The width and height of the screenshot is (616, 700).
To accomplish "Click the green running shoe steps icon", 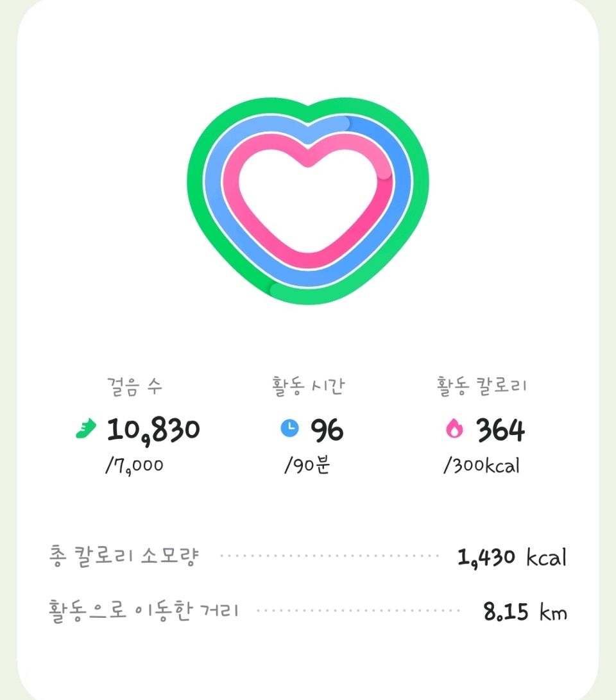I will point(86,429).
